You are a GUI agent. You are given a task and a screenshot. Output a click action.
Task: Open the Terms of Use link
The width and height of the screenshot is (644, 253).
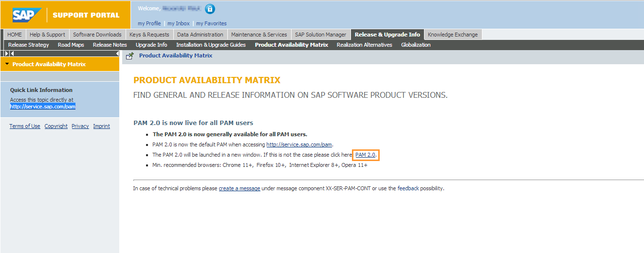click(x=25, y=126)
